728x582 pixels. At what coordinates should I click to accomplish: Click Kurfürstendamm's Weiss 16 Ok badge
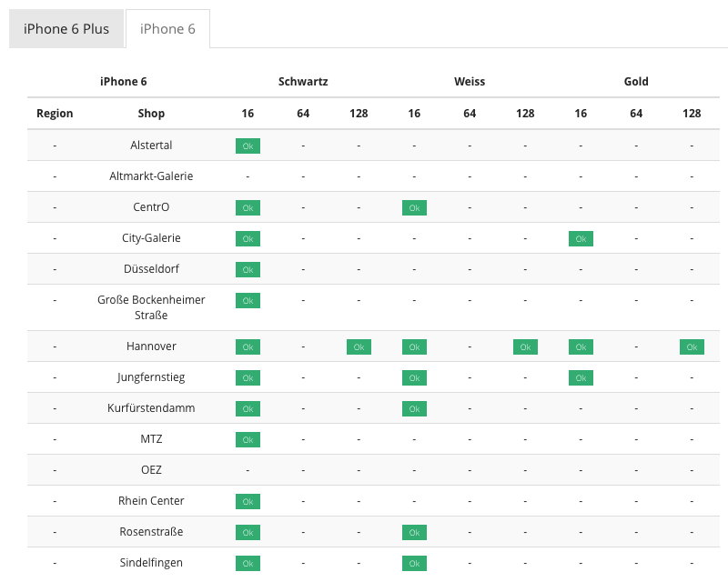pos(414,409)
